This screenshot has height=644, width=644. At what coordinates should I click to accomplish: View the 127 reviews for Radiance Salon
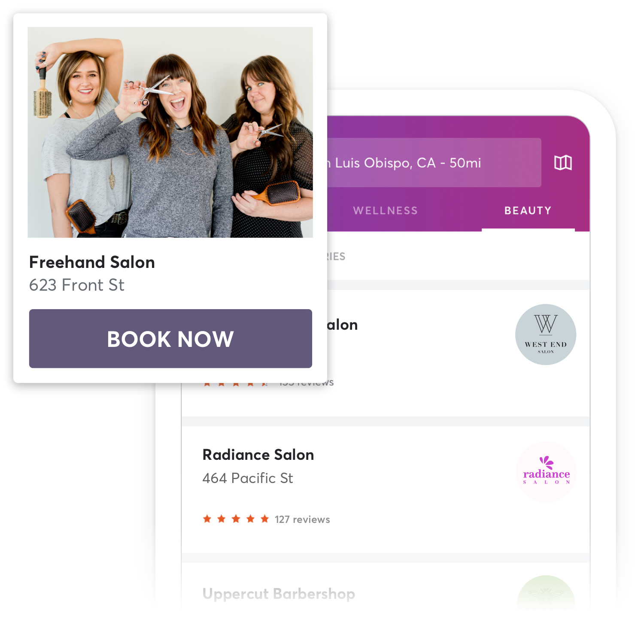click(x=302, y=519)
